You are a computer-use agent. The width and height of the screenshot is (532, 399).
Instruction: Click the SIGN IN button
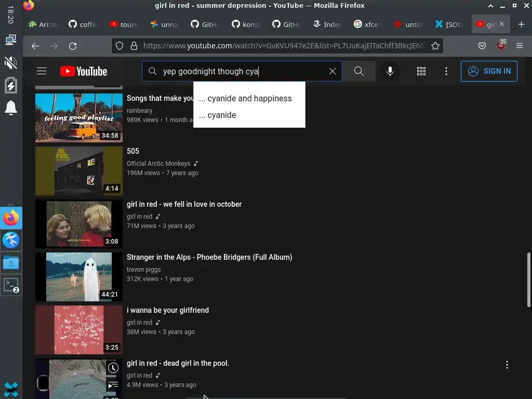click(489, 71)
